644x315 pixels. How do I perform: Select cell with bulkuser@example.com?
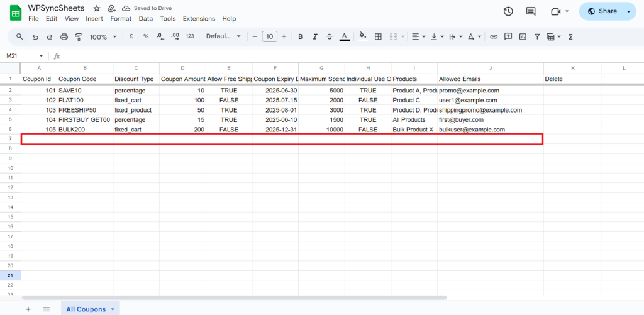click(491, 130)
